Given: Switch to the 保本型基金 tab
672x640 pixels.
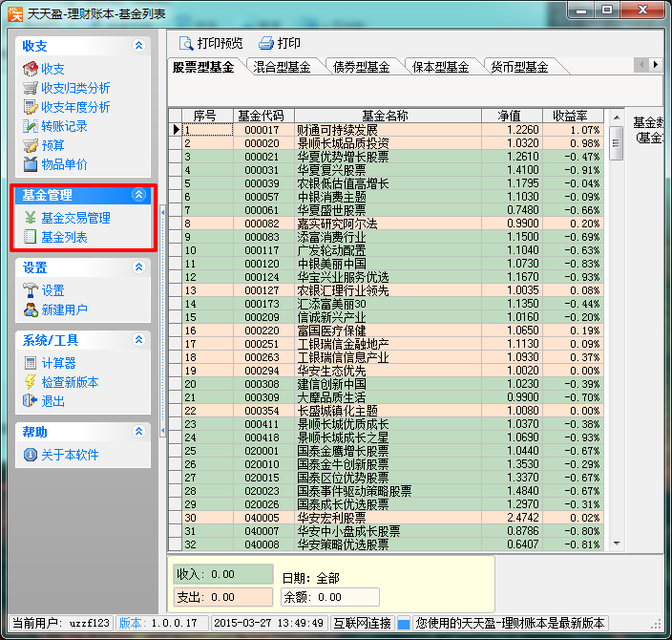Looking at the screenshot, I should click(441, 67).
